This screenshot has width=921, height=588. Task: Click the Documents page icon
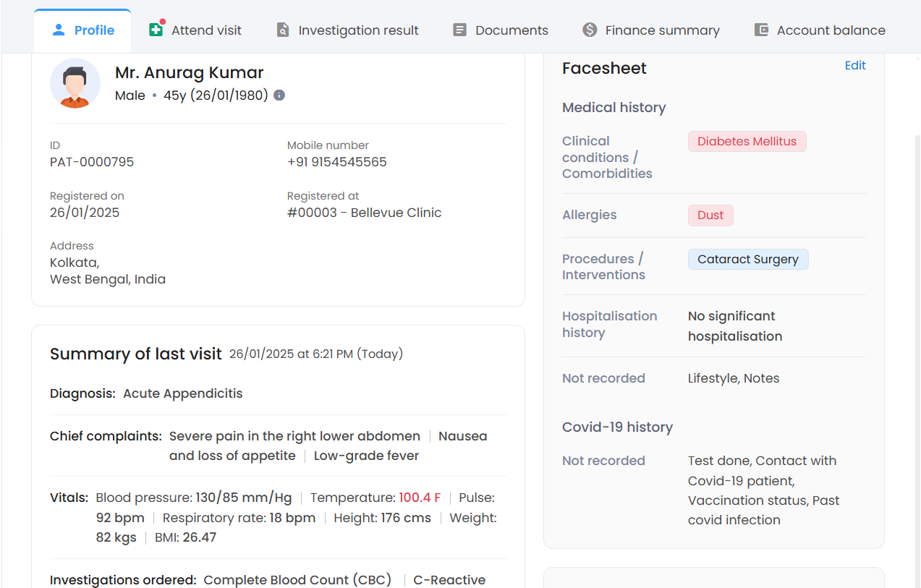[459, 30]
